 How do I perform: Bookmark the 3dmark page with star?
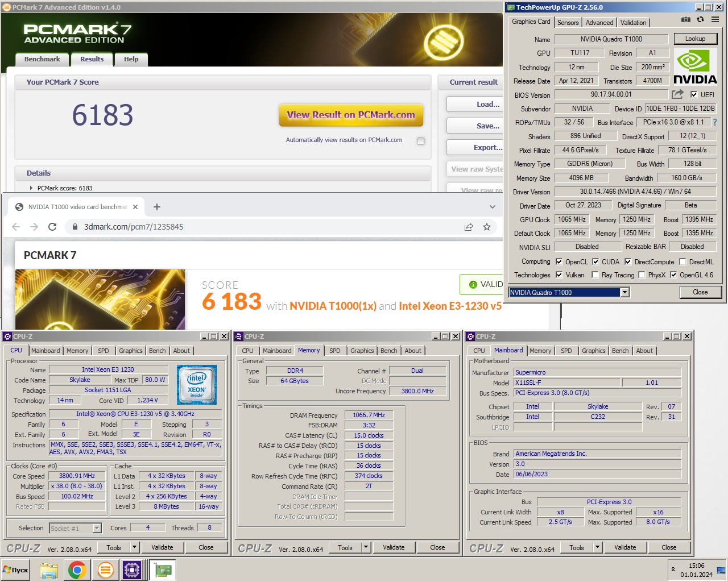pos(487,227)
